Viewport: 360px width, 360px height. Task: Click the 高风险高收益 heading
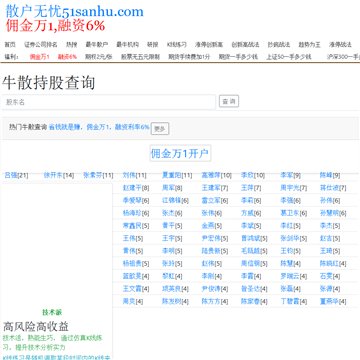tap(36, 326)
